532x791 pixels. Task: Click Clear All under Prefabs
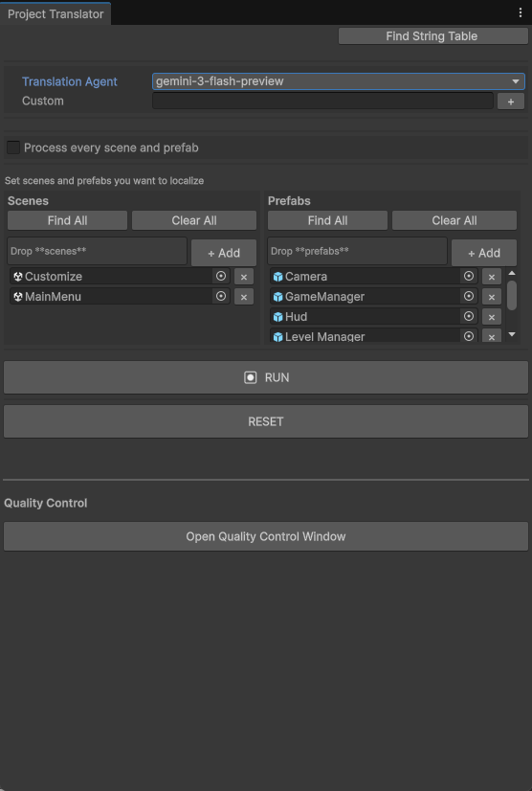[x=454, y=220]
